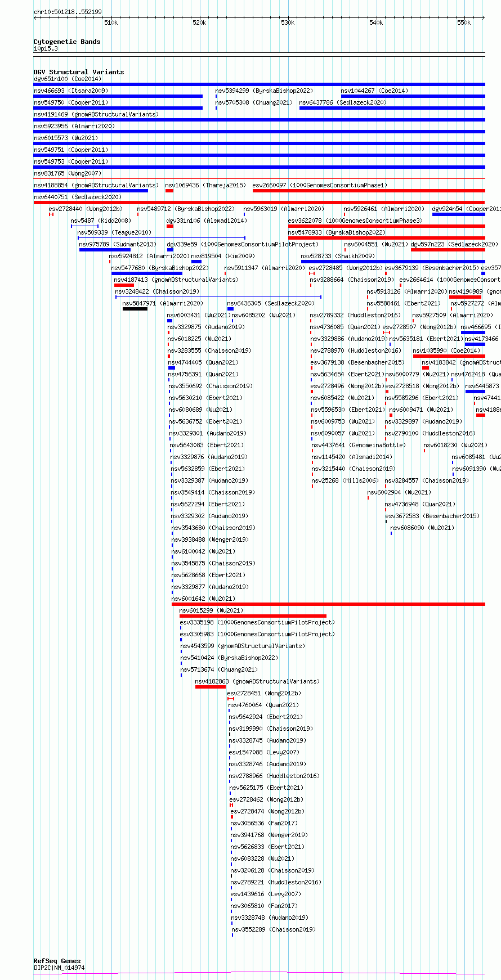Click nsv5478933 (ByrskaBishop2022) label
Viewport: 501px width, 980px height.
point(337,232)
